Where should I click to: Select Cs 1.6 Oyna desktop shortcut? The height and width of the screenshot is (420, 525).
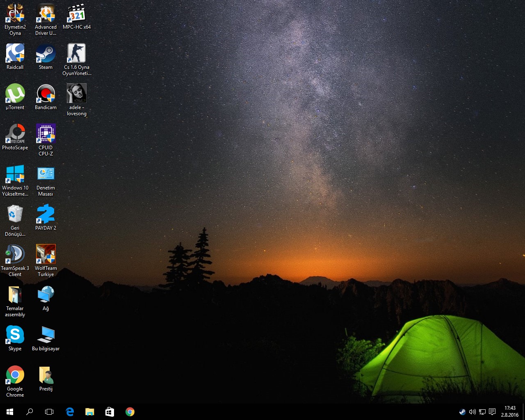tap(77, 59)
